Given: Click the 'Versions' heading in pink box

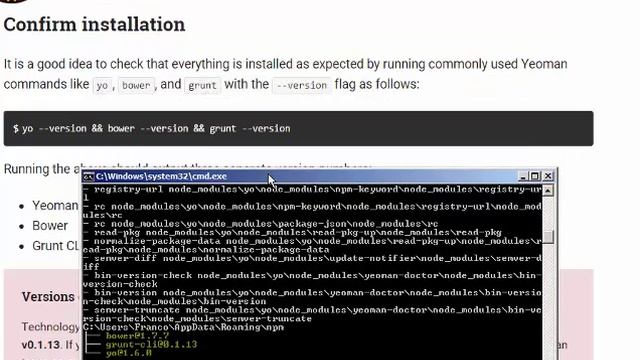Looking at the screenshot, I should (48, 297).
